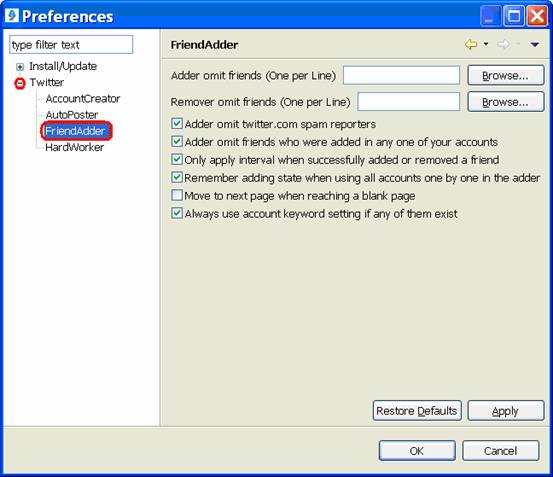Open the view menu triangle in header
553x477 pixels.
pos(535,44)
